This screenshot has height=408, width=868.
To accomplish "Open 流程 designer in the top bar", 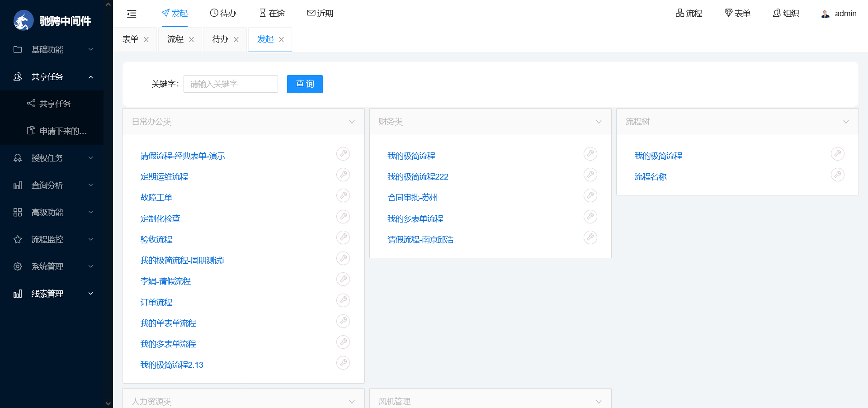I will click(689, 14).
